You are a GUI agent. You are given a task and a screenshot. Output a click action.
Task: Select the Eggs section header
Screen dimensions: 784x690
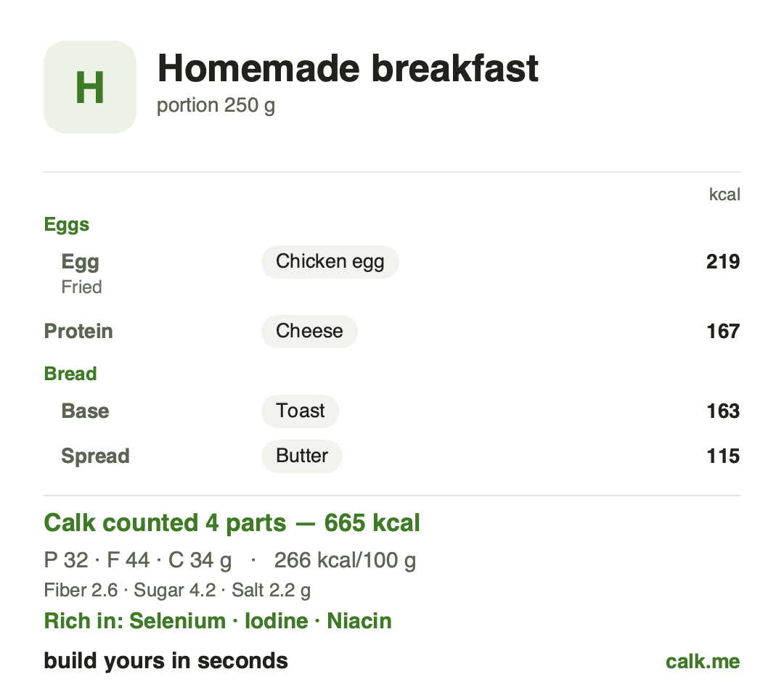click(x=67, y=225)
